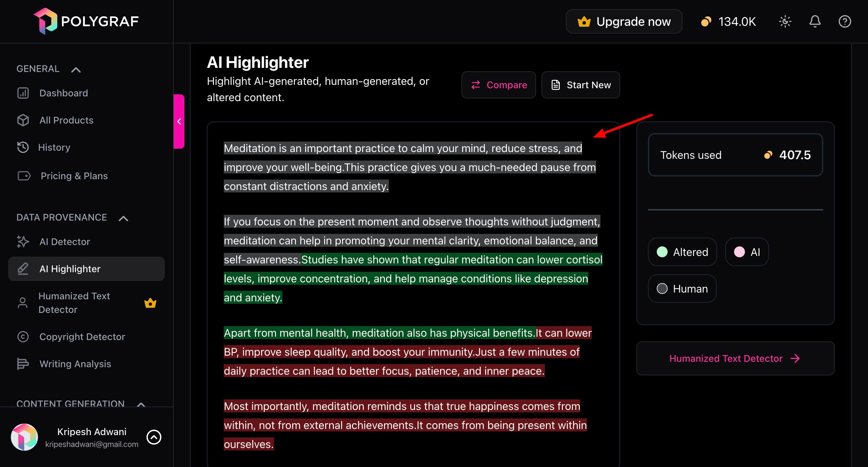
Task: Expand the user account menu arrow
Action: 154,437
